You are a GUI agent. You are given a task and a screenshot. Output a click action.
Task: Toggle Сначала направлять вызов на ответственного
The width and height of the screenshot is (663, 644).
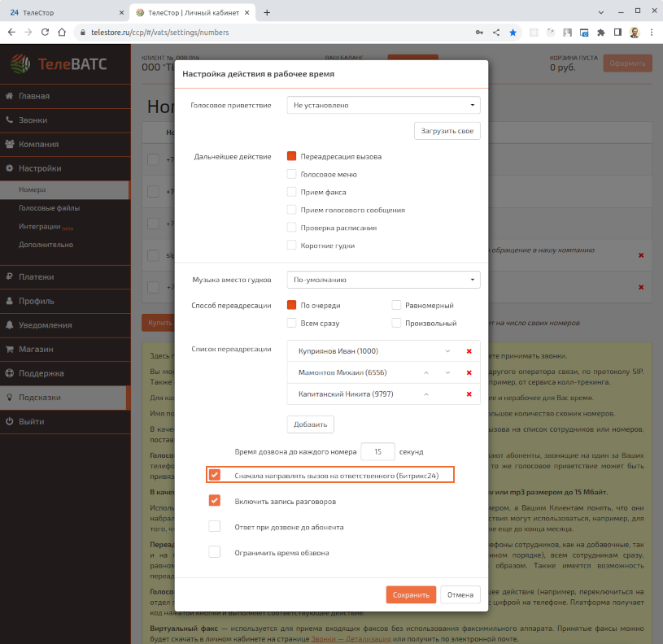215,475
